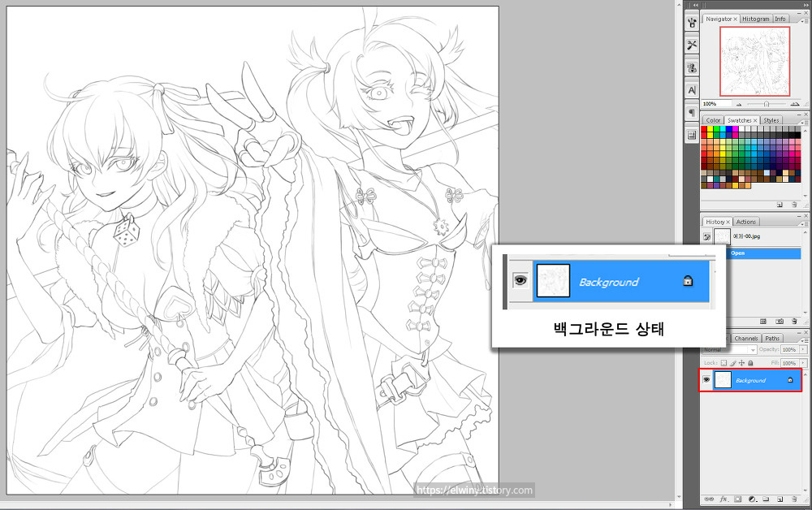Click the Navigator zoom in mountain icon
The image size is (812, 510).
click(x=794, y=104)
